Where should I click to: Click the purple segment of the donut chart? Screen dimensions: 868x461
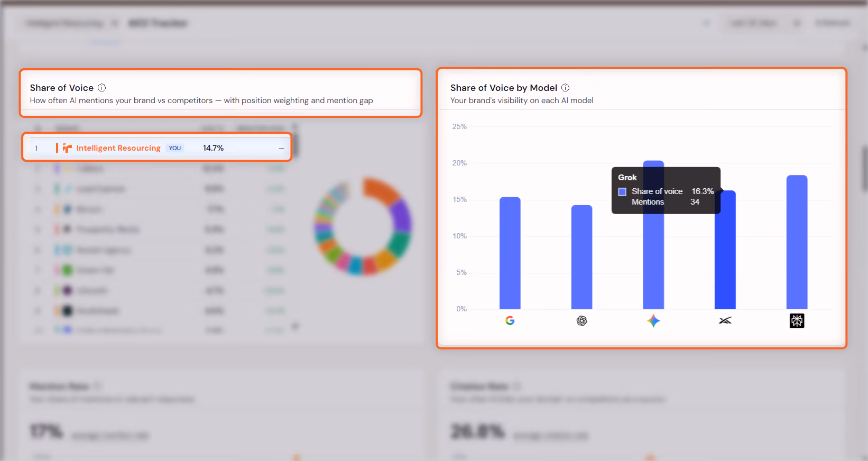click(402, 215)
